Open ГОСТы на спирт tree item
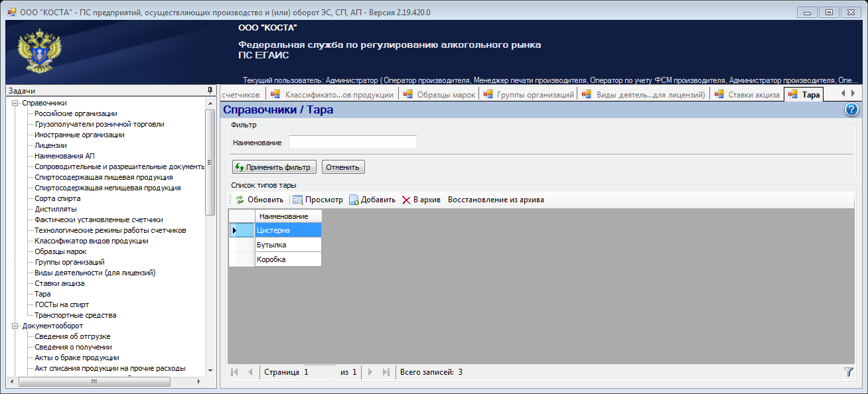The width and height of the screenshot is (868, 394). (x=62, y=304)
